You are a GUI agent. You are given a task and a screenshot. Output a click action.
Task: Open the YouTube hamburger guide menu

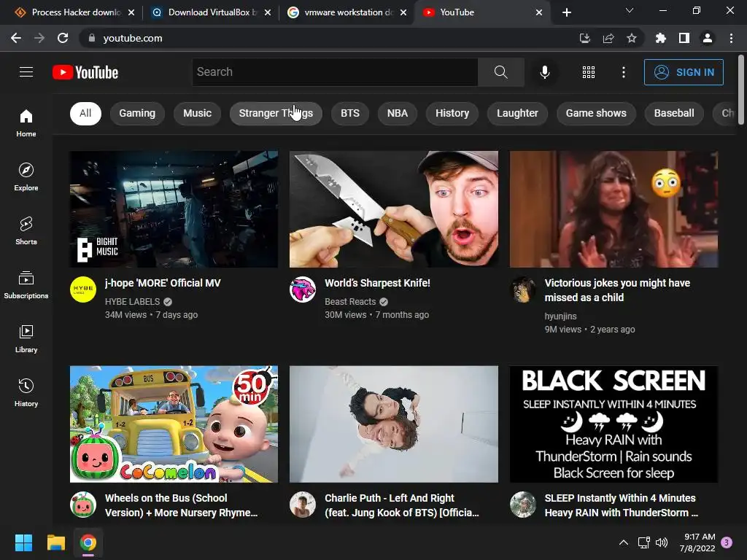tap(26, 72)
